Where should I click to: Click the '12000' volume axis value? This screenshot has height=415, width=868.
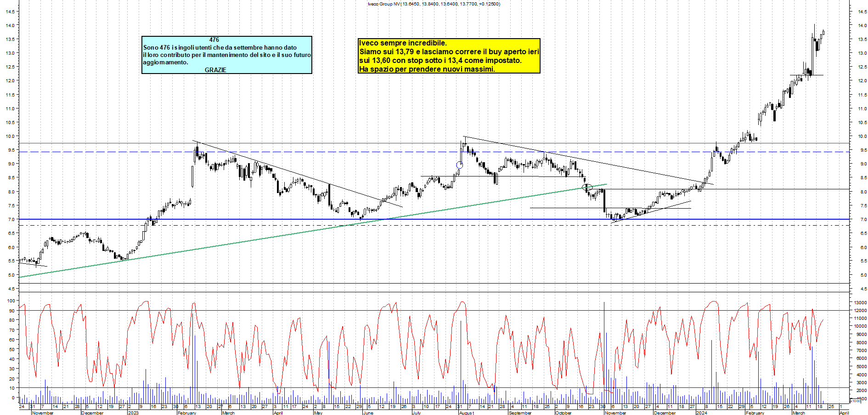(x=860, y=311)
